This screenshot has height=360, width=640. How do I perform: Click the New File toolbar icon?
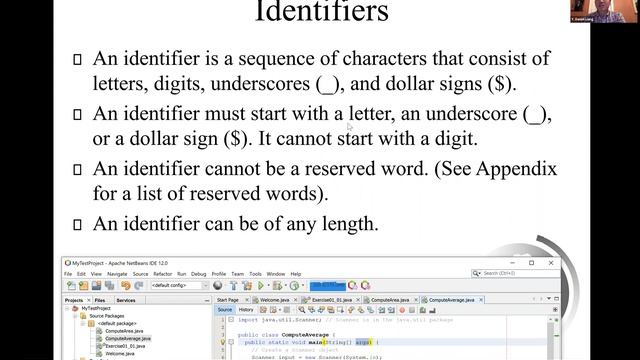71,285
